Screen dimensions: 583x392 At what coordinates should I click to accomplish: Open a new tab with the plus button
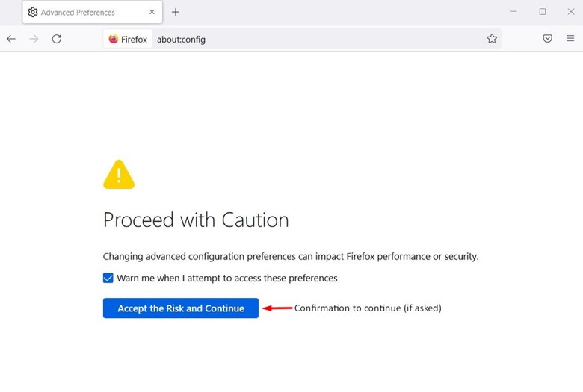[x=176, y=12]
